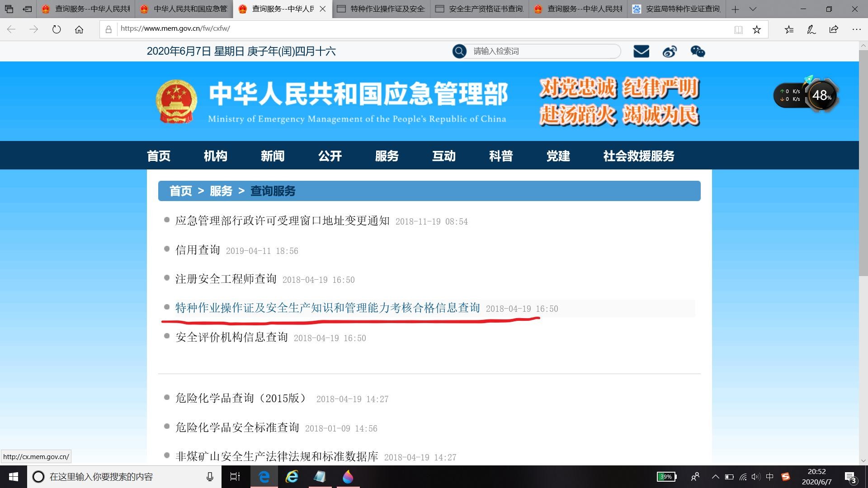Open the share page icon
The image size is (868, 488).
834,29
